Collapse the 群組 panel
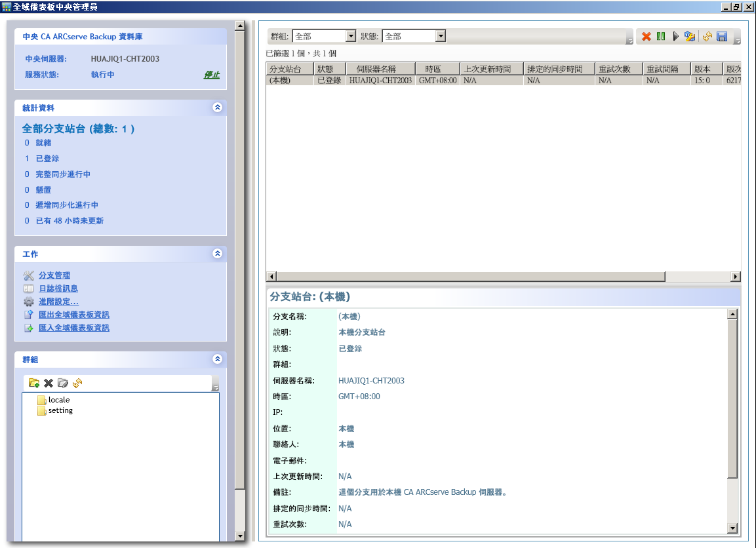The image size is (756, 548). pos(218,359)
